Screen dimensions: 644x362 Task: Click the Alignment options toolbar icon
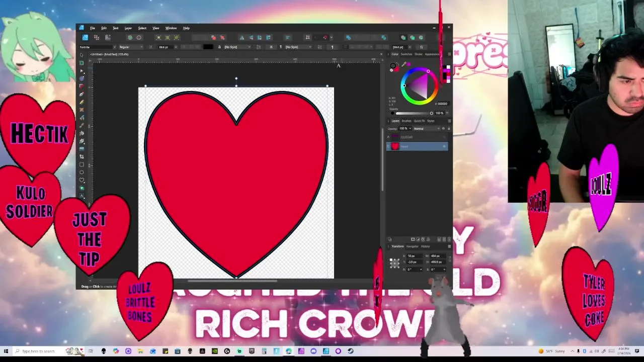[288, 37]
